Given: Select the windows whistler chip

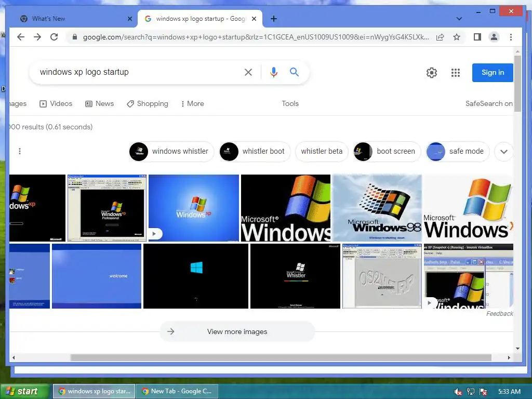Looking at the screenshot, I should 171,151.
